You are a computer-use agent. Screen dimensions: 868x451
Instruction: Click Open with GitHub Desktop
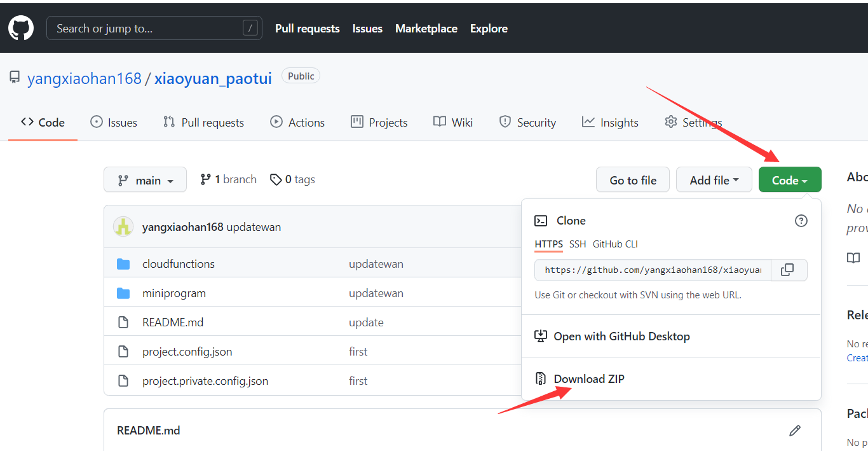[x=621, y=336]
